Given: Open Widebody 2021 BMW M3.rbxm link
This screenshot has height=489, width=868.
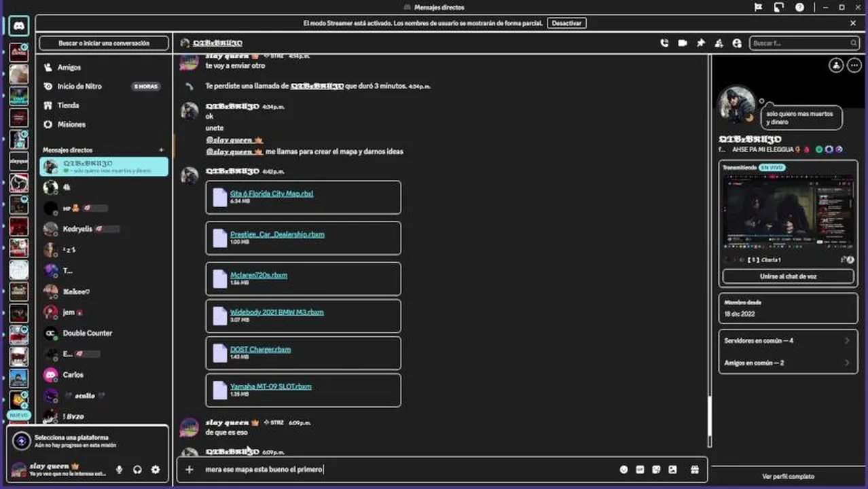Looking at the screenshot, I should (276, 312).
